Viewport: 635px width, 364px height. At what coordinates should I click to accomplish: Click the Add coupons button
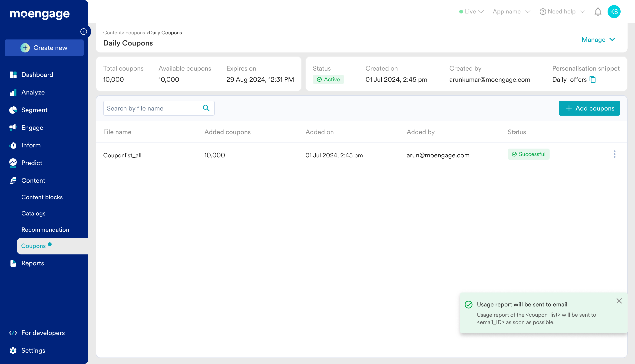click(x=589, y=108)
